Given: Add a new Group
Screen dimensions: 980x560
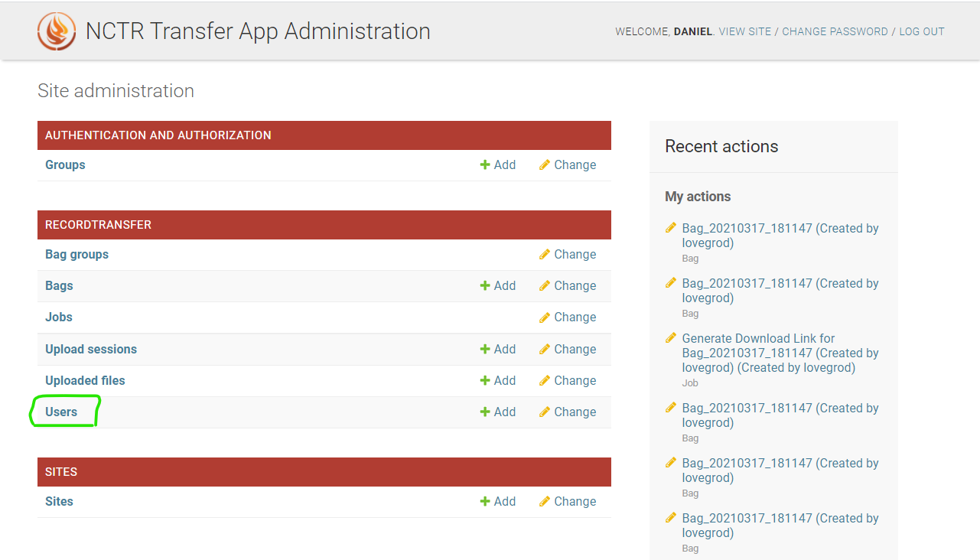Looking at the screenshot, I should click(498, 164).
